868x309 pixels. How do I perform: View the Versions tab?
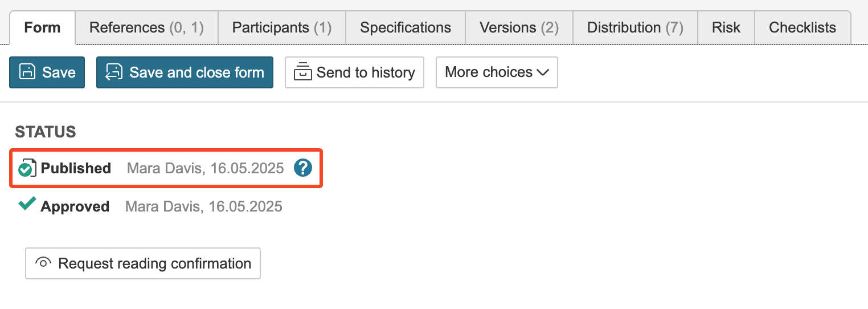click(519, 27)
